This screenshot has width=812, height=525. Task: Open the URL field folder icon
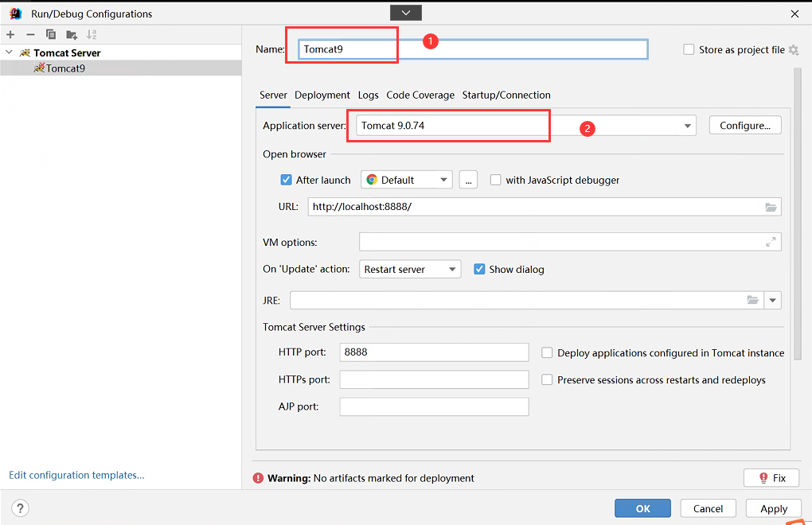(x=771, y=207)
